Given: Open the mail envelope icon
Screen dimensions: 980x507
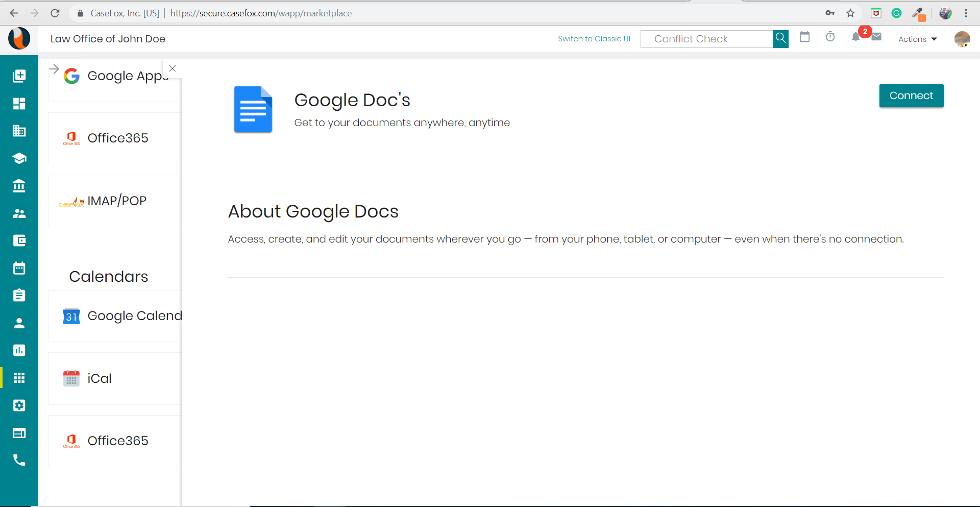Looking at the screenshot, I should coord(876,37).
